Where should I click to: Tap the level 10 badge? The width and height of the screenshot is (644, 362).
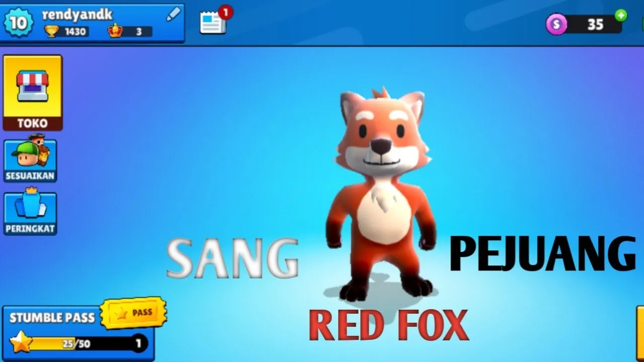click(x=19, y=23)
